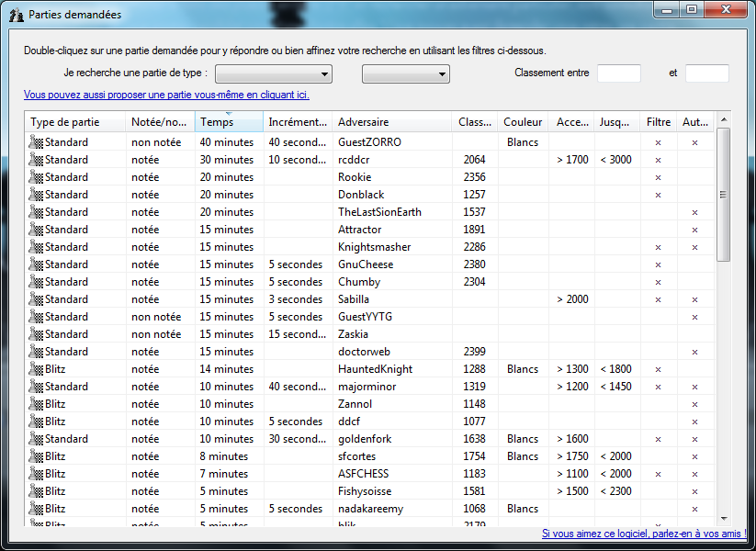This screenshot has width=756, height=551.
Task: Click the chess icon in Rookie's row
Action: click(x=37, y=177)
